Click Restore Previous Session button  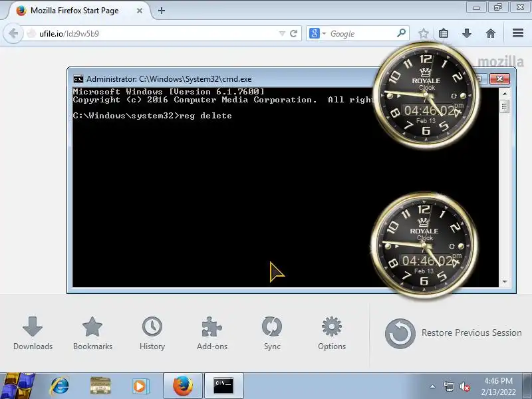[453, 333]
